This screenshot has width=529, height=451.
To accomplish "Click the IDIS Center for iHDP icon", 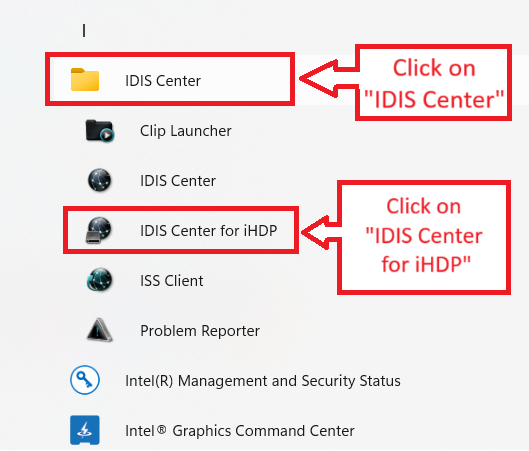I will (x=98, y=230).
